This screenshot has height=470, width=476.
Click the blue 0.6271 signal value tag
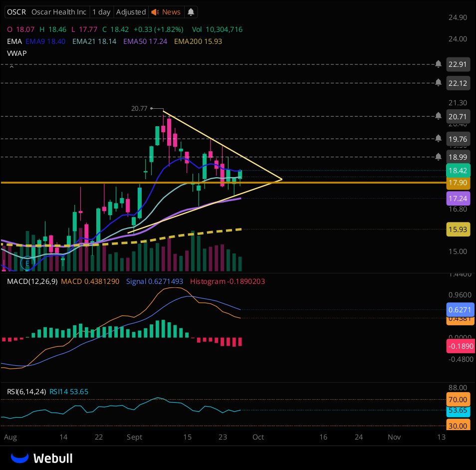coord(460,310)
